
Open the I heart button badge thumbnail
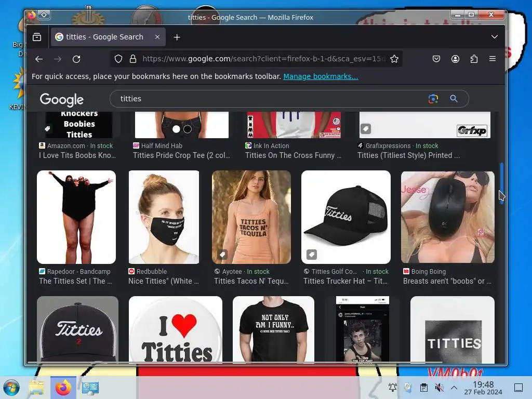click(176, 329)
